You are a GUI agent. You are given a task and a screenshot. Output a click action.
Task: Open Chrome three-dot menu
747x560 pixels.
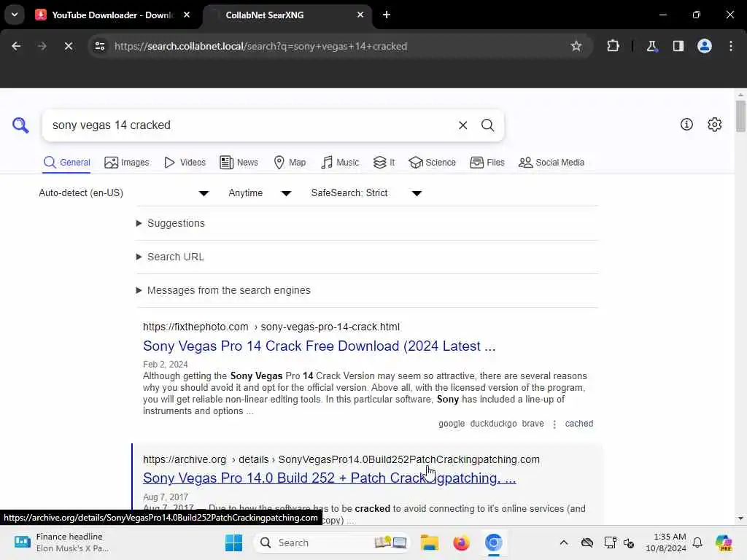pos(731,46)
